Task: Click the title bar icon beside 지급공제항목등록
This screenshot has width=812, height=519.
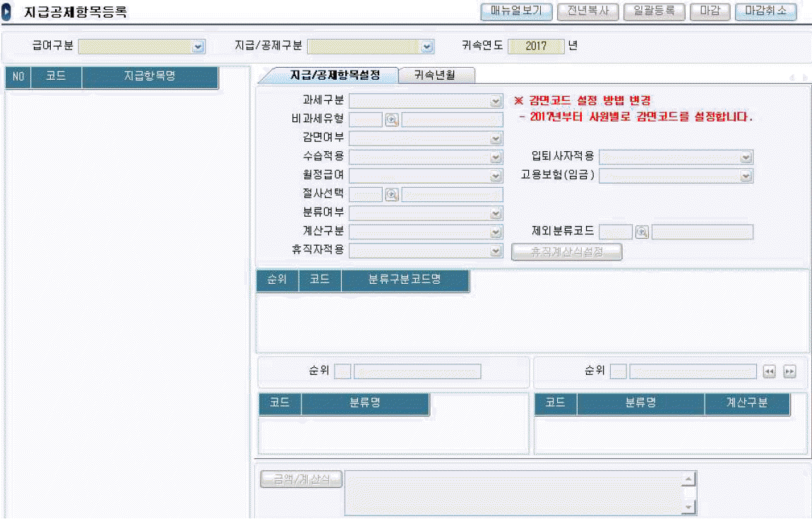Action: 8,12
